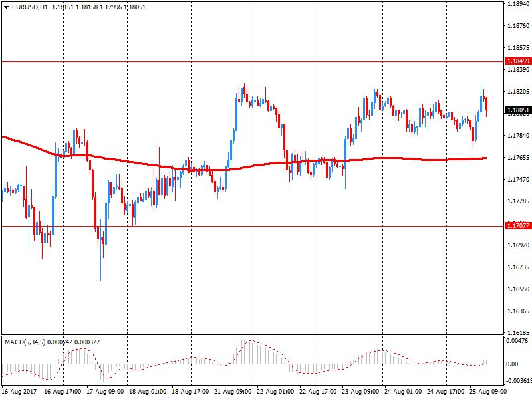Click the 25 Aug 09:00 time label
The width and height of the screenshot is (532, 399).
[x=488, y=392]
